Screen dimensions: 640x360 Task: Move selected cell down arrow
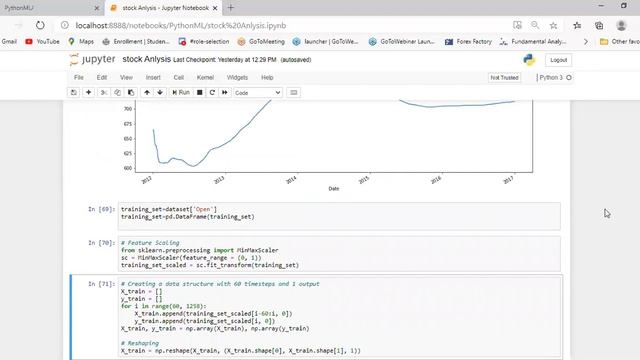[x=160, y=93]
